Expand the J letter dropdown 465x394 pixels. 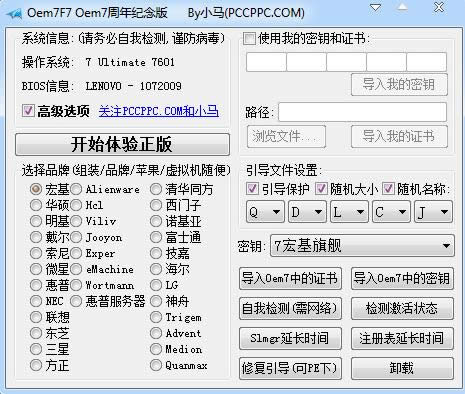point(433,212)
